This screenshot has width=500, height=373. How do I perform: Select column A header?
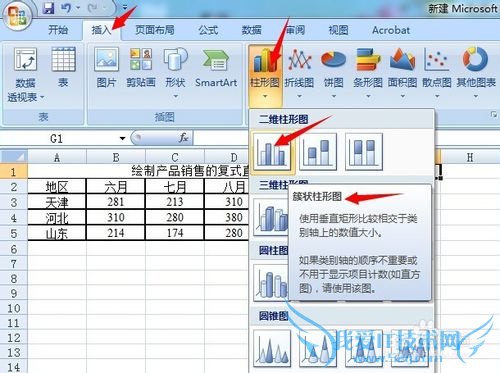[57, 157]
